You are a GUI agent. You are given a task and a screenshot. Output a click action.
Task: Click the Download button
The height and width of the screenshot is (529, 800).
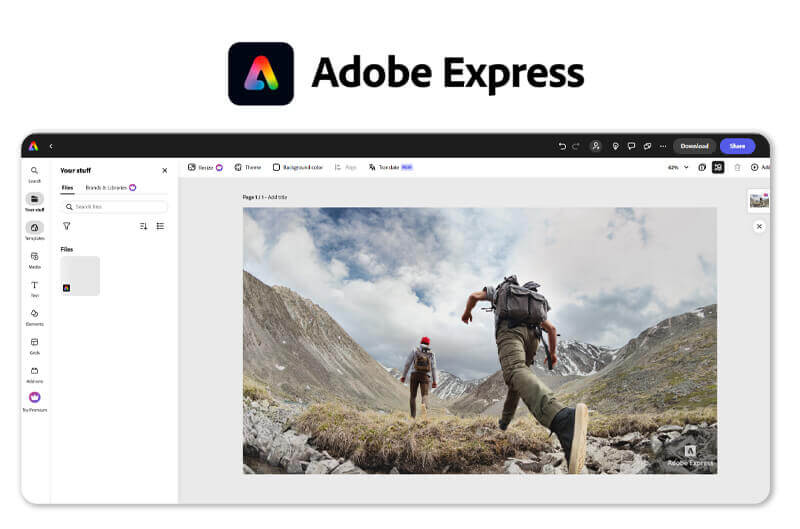694,146
